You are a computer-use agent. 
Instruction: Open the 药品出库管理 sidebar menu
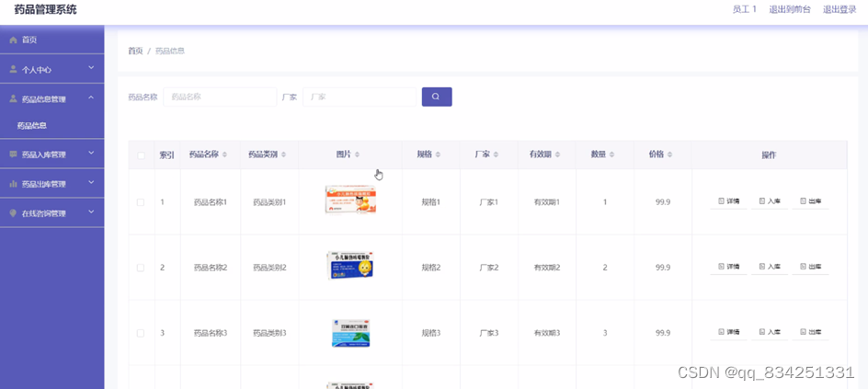coord(52,184)
